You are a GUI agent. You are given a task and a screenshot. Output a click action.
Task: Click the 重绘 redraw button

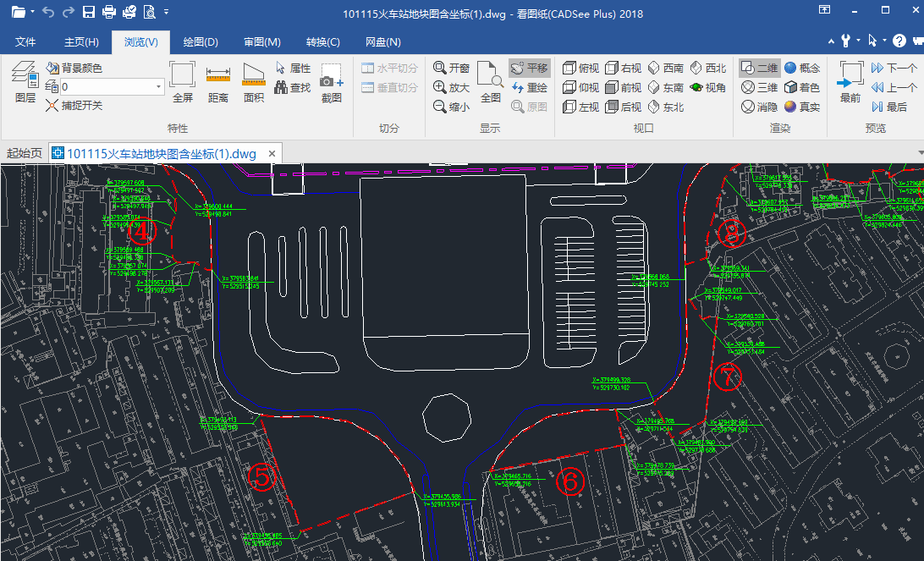click(x=530, y=87)
